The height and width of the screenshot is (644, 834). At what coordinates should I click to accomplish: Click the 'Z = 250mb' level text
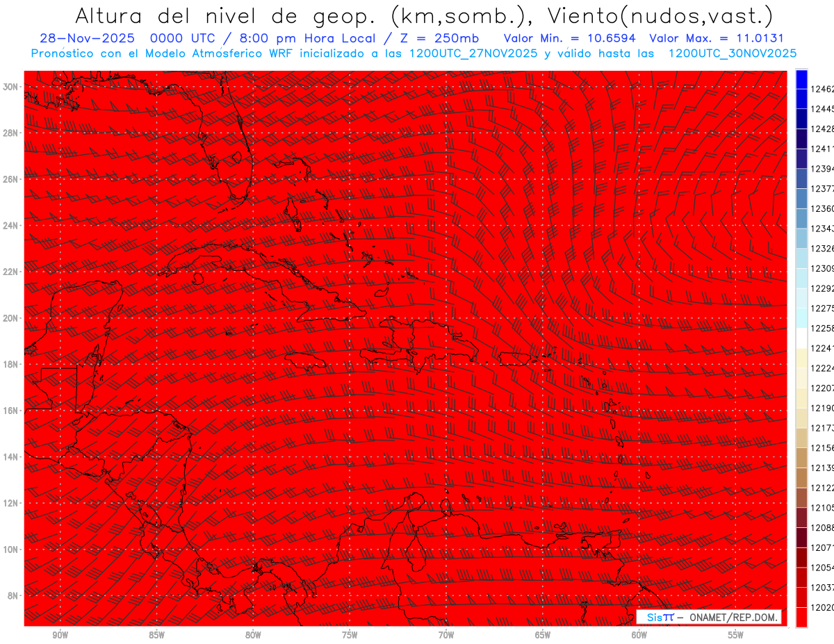tap(439, 38)
